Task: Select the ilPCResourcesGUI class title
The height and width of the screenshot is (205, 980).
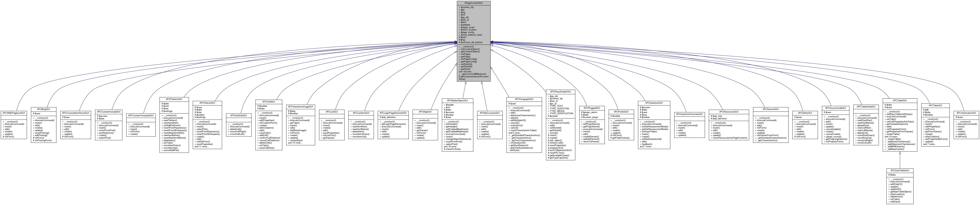Action: pos(729,112)
